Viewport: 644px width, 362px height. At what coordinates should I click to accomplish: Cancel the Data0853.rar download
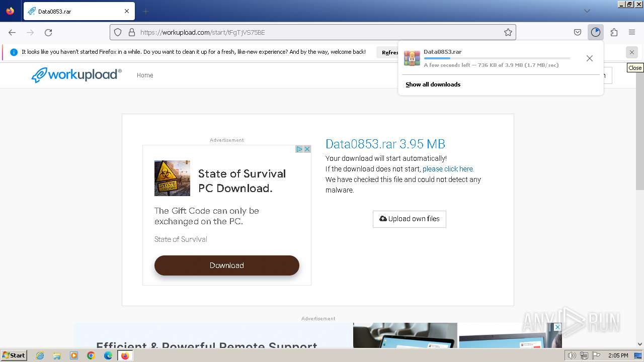pos(590,58)
